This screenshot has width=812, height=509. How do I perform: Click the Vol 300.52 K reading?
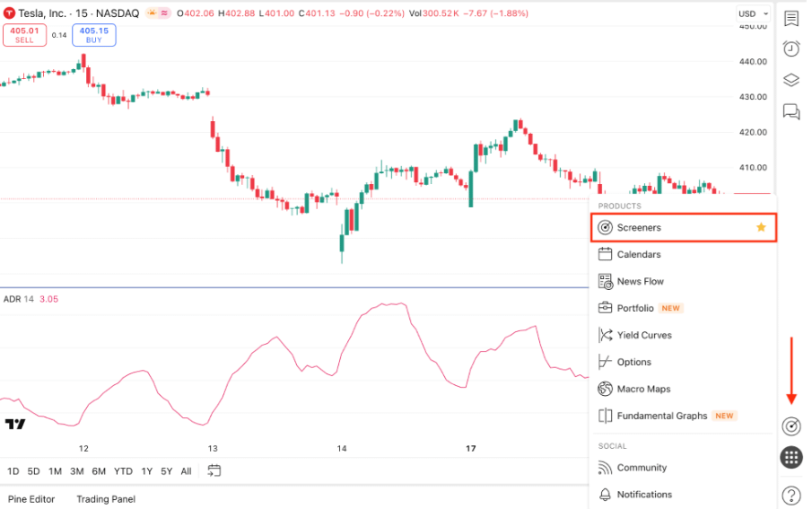[433, 13]
